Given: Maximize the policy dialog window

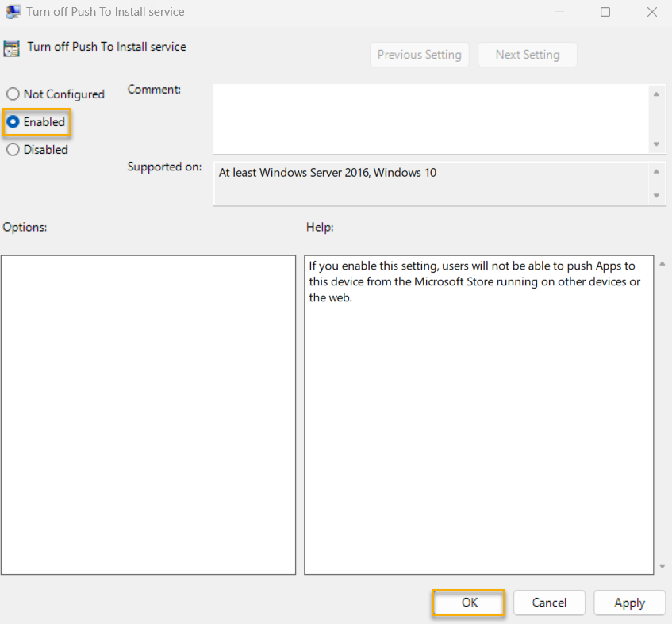Looking at the screenshot, I should tap(605, 12).
